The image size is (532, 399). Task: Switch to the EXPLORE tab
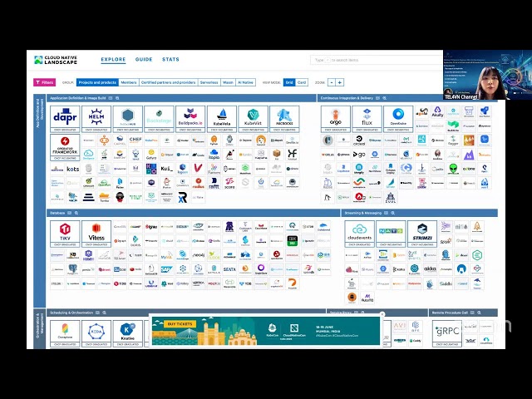click(113, 59)
